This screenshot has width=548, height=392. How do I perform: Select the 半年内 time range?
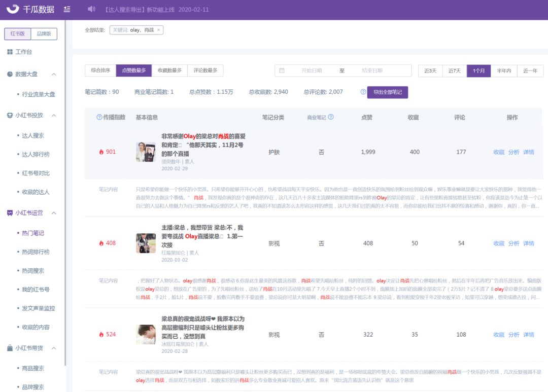[504, 71]
